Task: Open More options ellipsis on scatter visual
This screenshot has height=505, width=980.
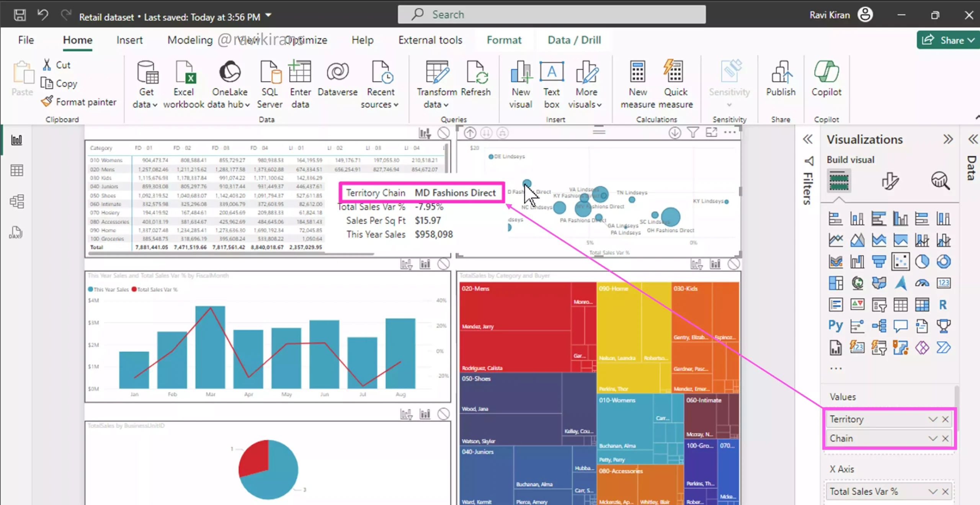Action: (730, 132)
